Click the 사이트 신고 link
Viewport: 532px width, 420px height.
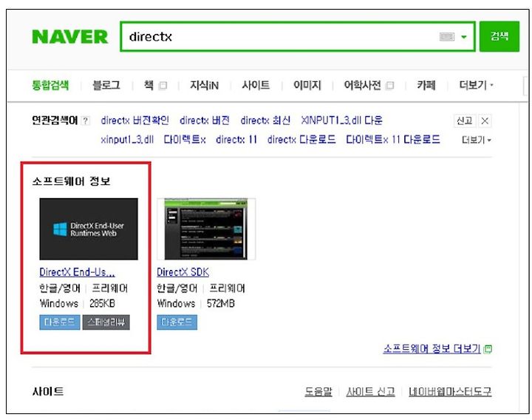pos(370,392)
